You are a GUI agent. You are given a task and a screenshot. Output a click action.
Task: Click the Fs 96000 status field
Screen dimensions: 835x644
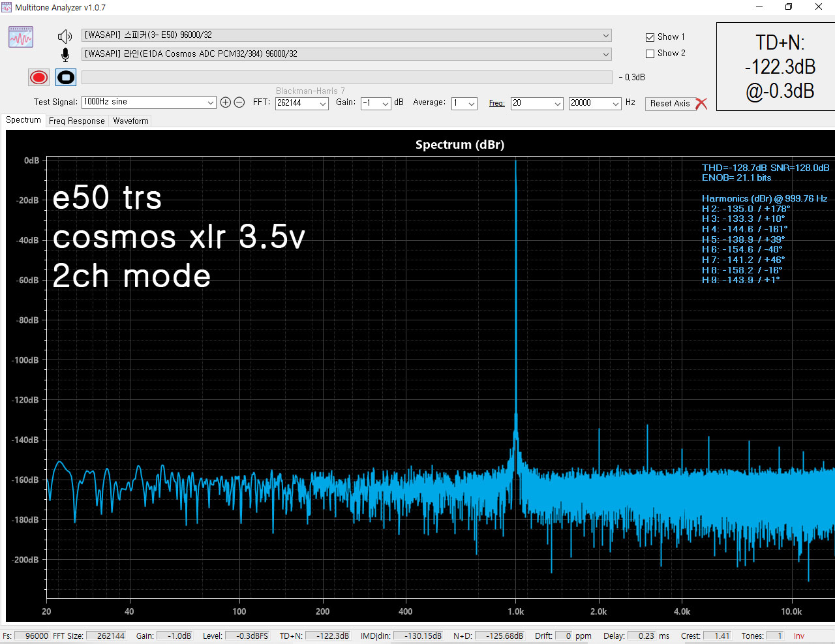pos(32,636)
